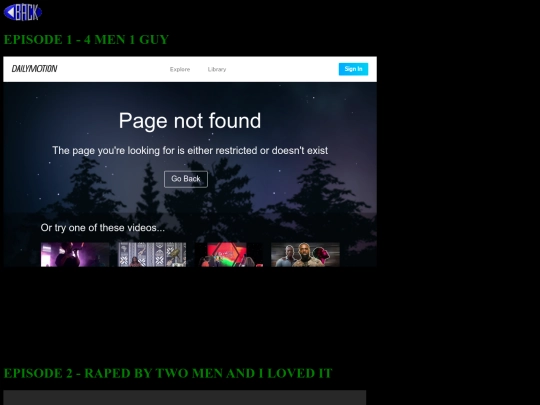
Task: Click the Sign In button
Action: pyautogui.click(x=353, y=69)
